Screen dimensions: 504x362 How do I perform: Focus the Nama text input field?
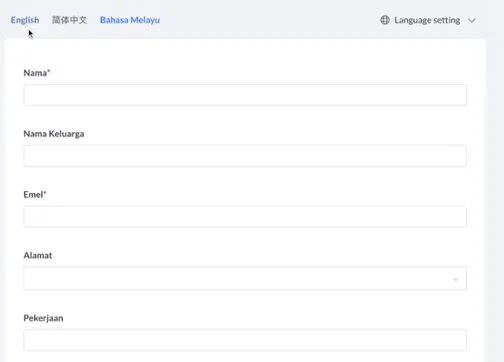[245, 95]
